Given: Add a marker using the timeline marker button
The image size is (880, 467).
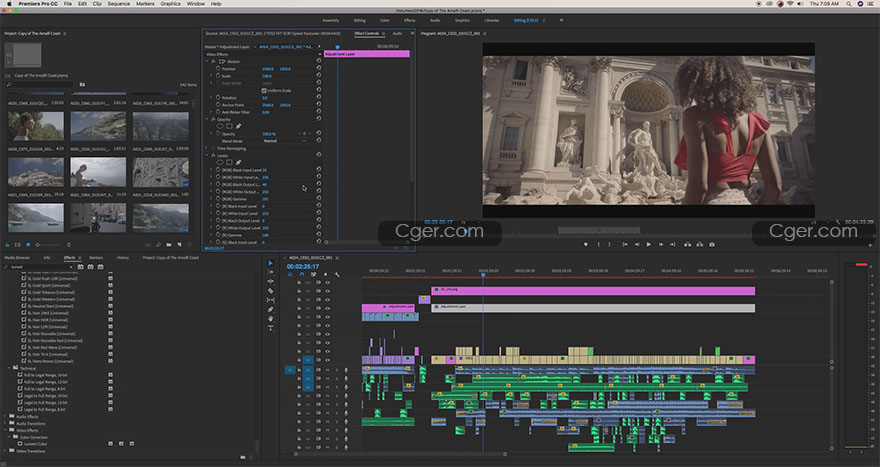Looking at the screenshot, I should pos(325,274).
